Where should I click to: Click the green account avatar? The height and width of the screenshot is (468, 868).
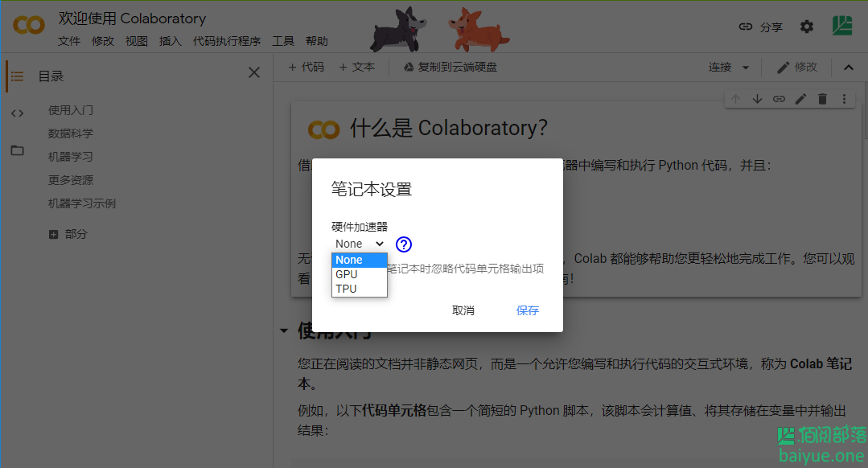click(x=842, y=26)
